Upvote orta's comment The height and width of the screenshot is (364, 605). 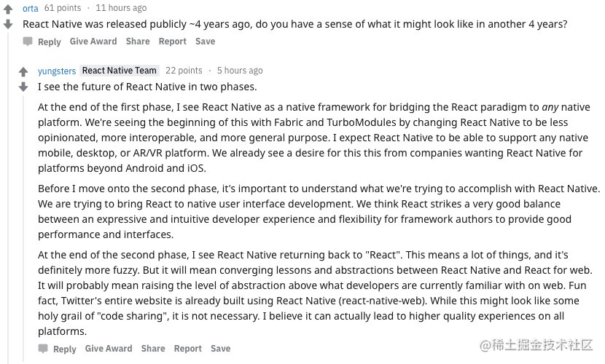[x=8, y=9]
